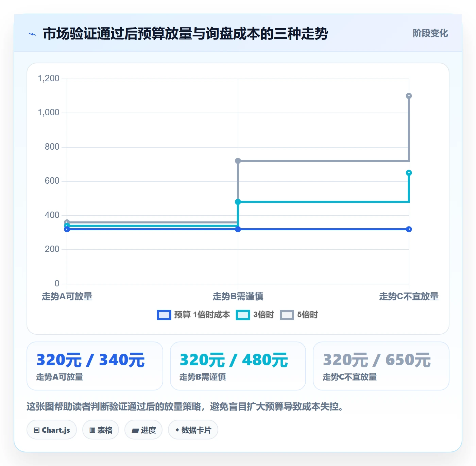Click the gray 5倍时 legend color box
Image resolution: width=476 pixels, height=466 pixels.
[287, 315]
